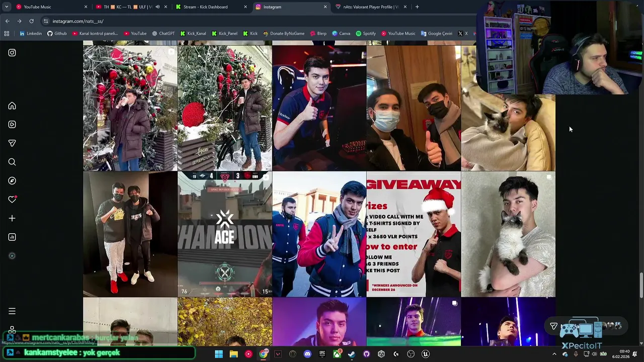Open the Kick_Kanal bookmark

[192, 34]
